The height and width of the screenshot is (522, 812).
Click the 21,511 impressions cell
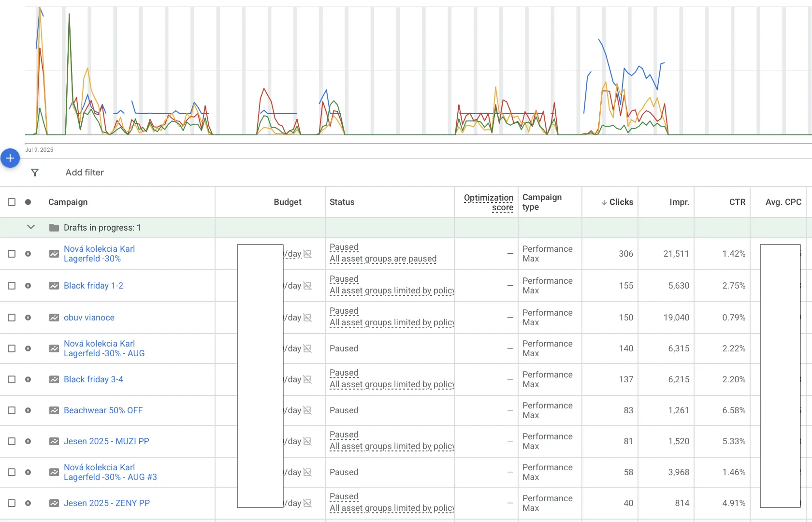click(676, 254)
